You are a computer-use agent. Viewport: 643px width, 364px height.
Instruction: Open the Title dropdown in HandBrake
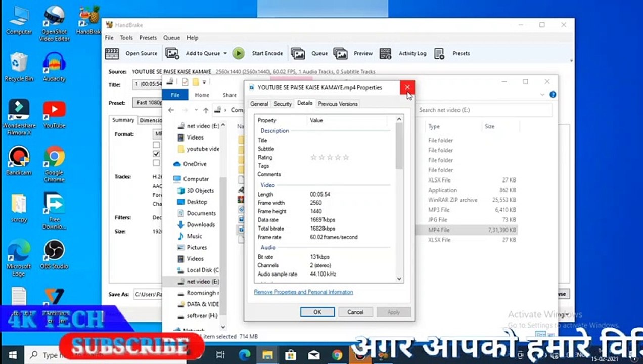point(147,84)
